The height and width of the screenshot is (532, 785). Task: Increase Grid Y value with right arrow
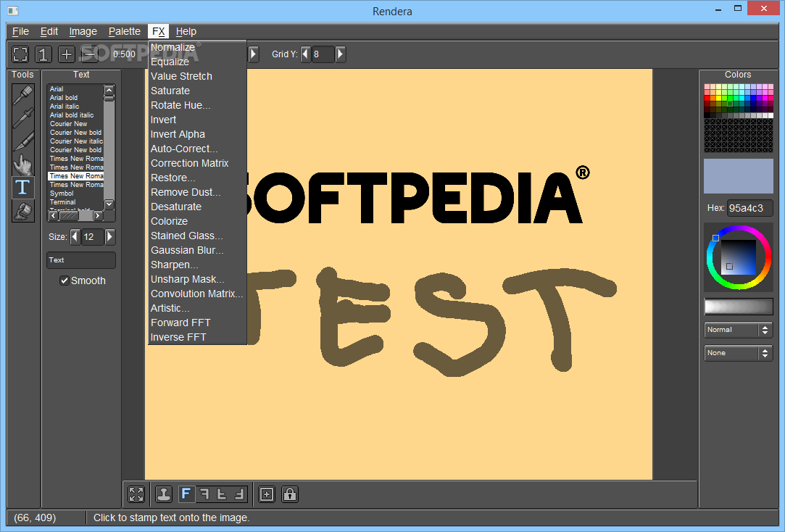coord(341,54)
